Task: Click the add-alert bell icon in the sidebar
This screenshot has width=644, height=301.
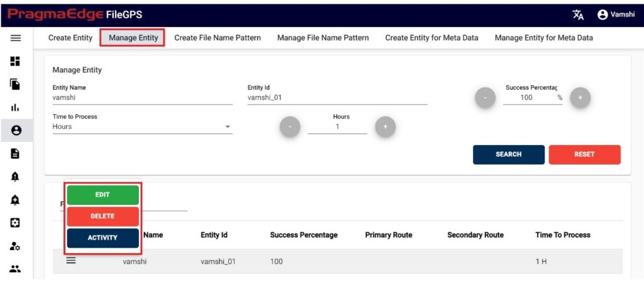Action: click(x=15, y=200)
